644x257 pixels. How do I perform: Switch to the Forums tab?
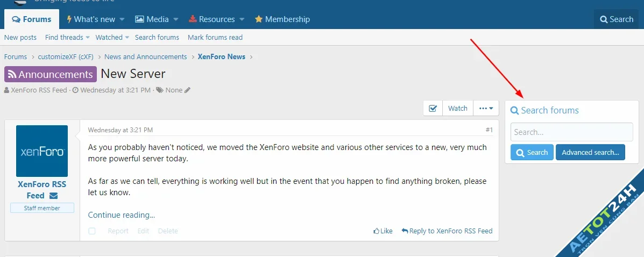point(32,19)
